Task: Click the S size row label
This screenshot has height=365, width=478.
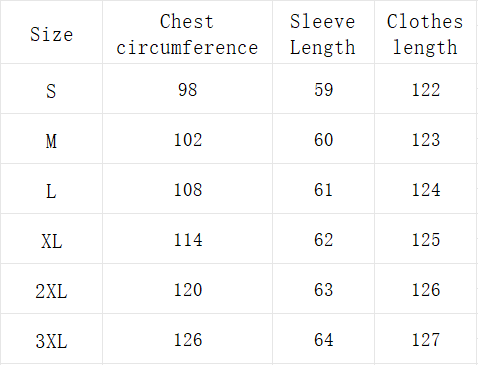Action: pyautogui.click(x=51, y=91)
